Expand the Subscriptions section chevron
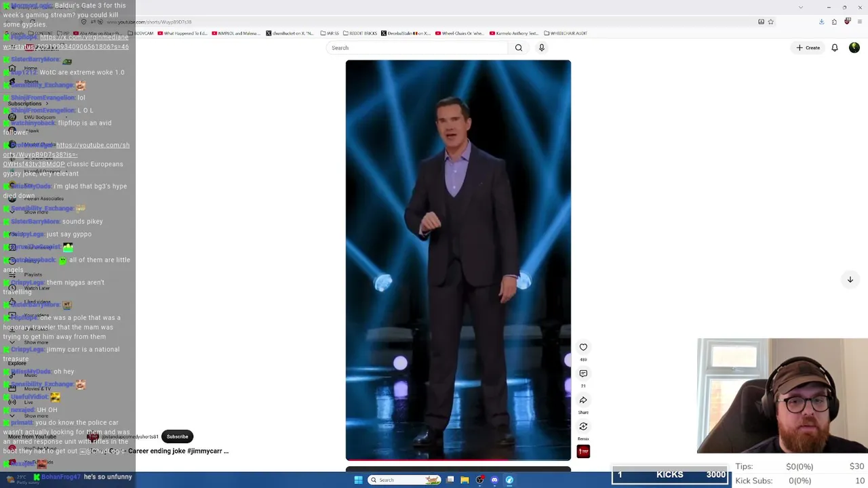Image resolution: width=868 pixels, height=488 pixels. point(47,104)
